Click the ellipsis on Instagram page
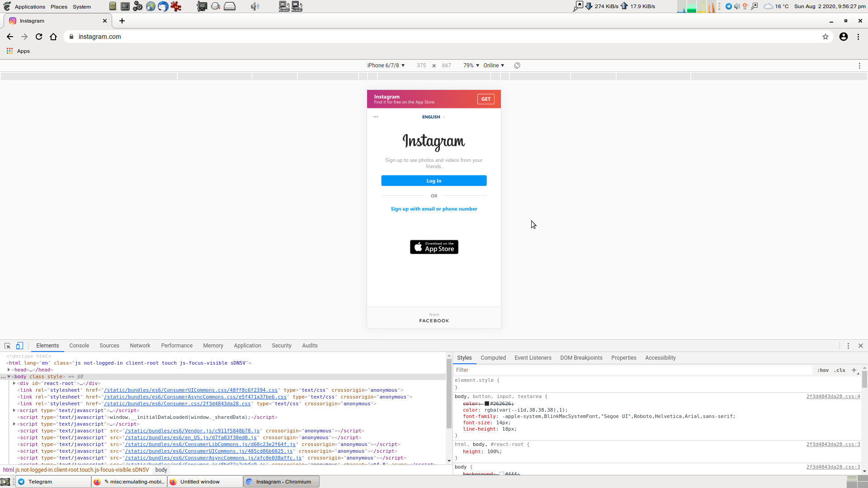The image size is (868, 488). pos(376,117)
